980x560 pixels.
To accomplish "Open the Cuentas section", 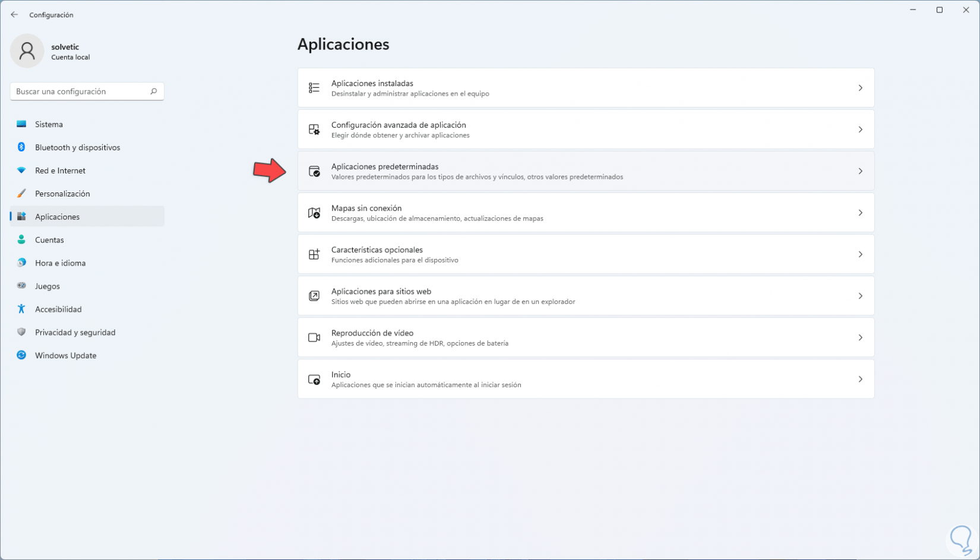I will 49,240.
